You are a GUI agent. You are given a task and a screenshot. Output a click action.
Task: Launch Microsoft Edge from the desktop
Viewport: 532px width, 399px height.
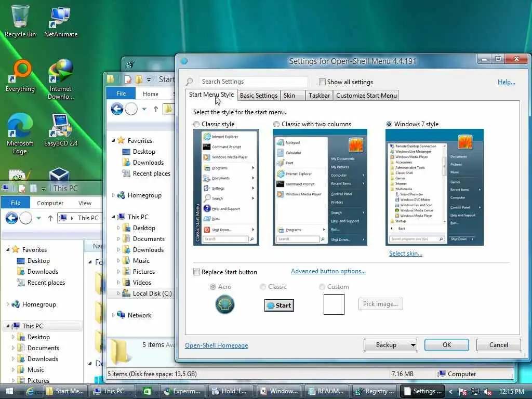click(x=20, y=134)
